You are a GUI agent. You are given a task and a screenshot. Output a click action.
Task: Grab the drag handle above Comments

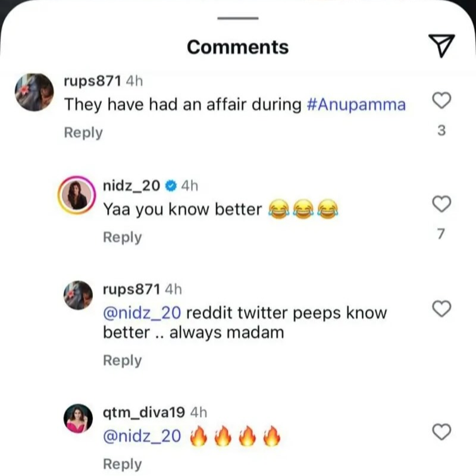pyautogui.click(x=237, y=18)
